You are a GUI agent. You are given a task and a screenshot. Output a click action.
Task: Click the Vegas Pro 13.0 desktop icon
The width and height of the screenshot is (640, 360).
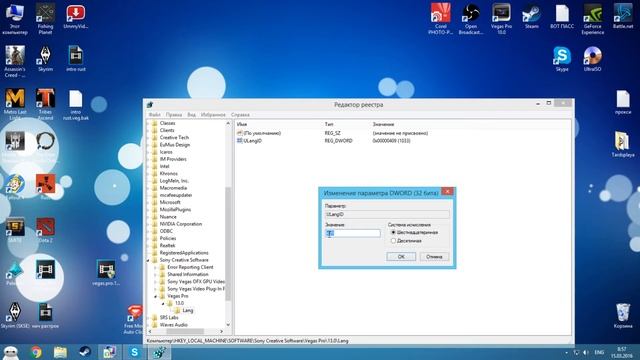coord(501,19)
